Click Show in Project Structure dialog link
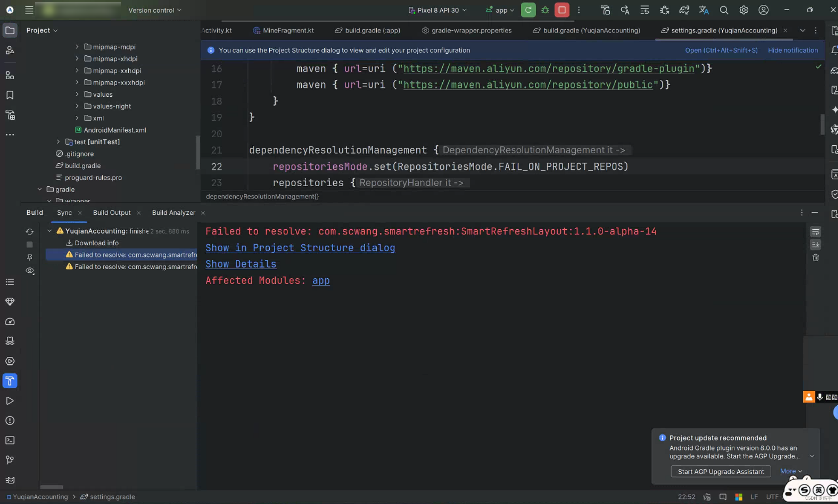Viewport: 838px width, 504px height. (301, 247)
